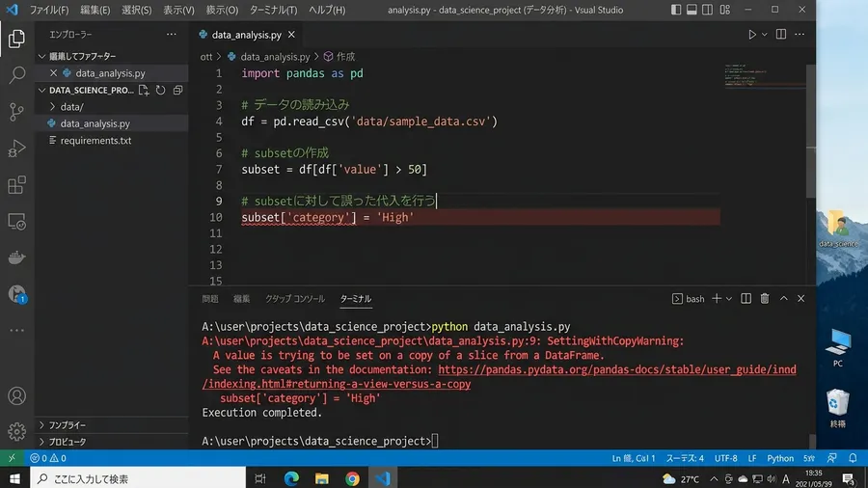Viewport: 868px width, 488px height.
Task: Refresh the explorer file tree
Action: 160,91
